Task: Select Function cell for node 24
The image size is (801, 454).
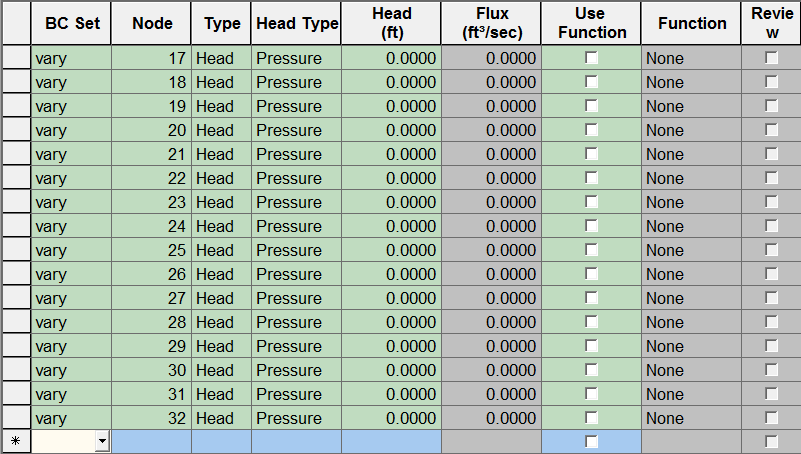Action: pyautogui.click(x=691, y=226)
